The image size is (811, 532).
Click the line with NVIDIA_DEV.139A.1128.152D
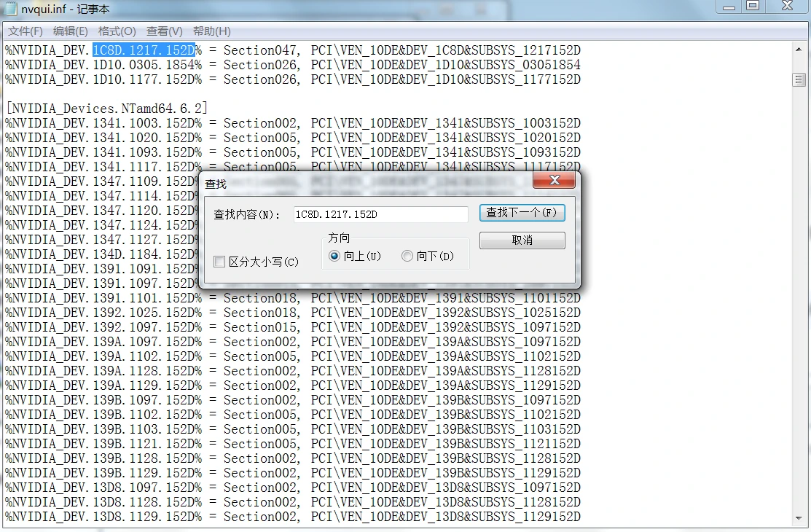[293, 371]
